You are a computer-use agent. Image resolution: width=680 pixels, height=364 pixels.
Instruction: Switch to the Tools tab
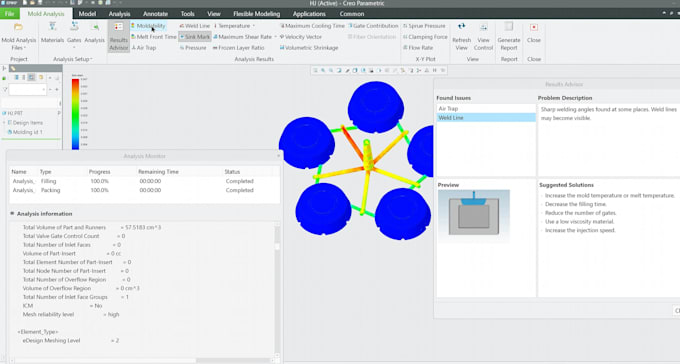[x=187, y=14]
